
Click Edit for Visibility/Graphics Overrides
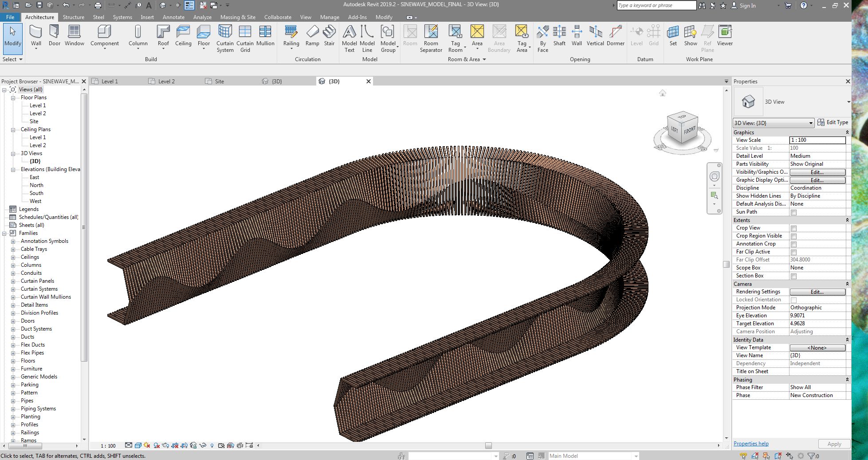click(817, 172)
